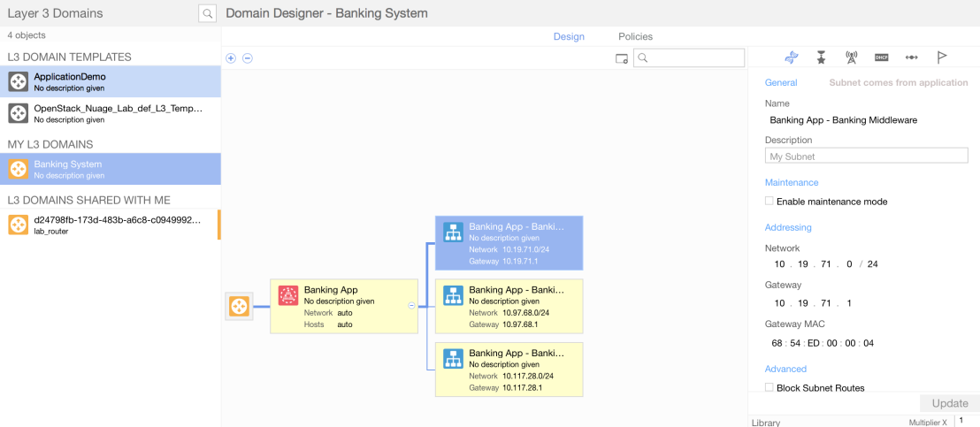Switch to the Design tab
Image resolution: width=980 pixels, height=427 pixels.
click(x=569, y=36)
